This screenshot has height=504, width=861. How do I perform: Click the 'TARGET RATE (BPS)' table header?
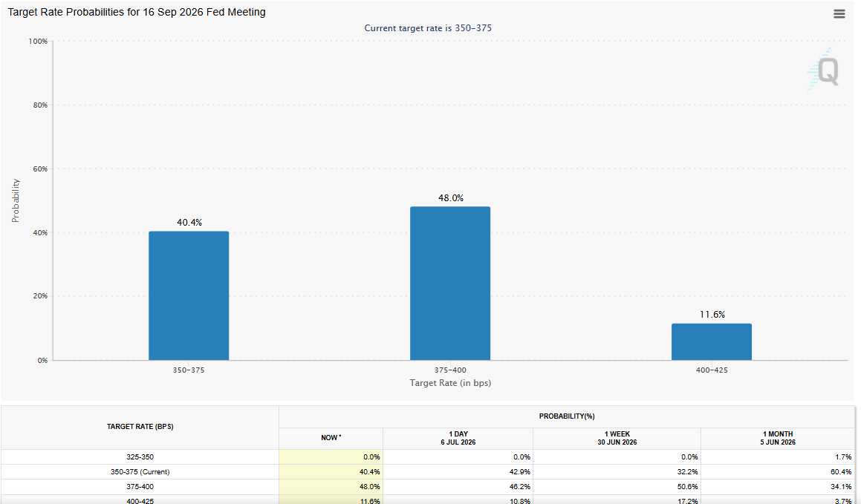pyautogui.click(x=140, y=427)
